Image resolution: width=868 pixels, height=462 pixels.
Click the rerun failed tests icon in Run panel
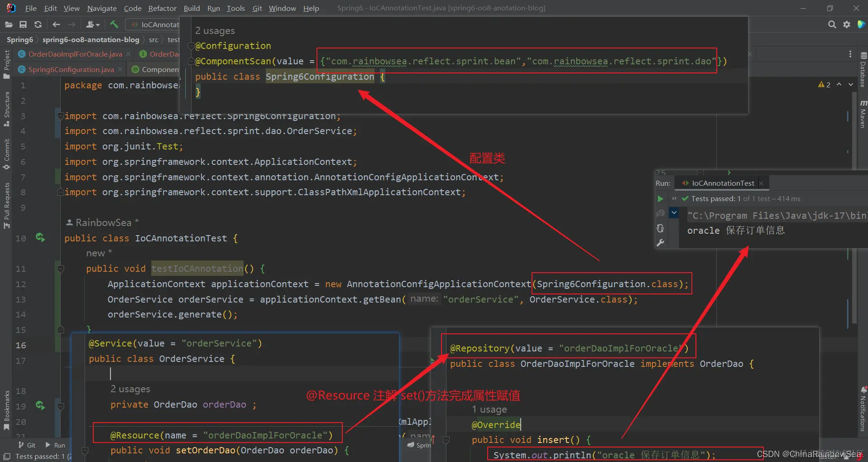pos(660,213)
